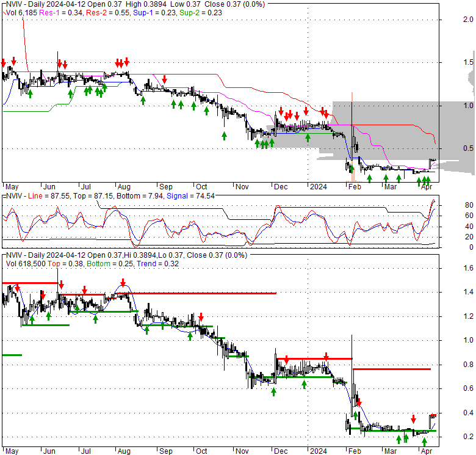Click the Apr label on bottom chart axis
Image resolution: width=476 pixels, height=455 pixels.
pos(427,451)
